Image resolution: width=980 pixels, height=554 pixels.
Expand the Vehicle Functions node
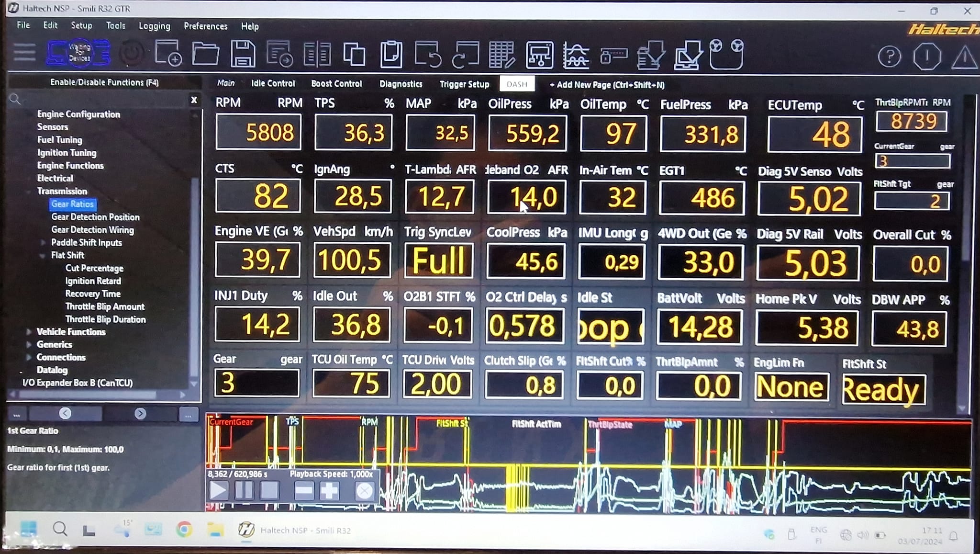coord(29,332)
